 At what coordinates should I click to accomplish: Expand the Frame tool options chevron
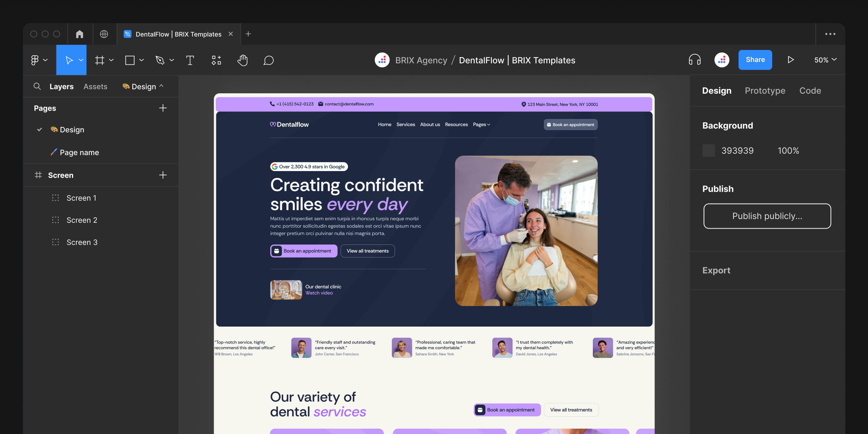coord(111,60)
